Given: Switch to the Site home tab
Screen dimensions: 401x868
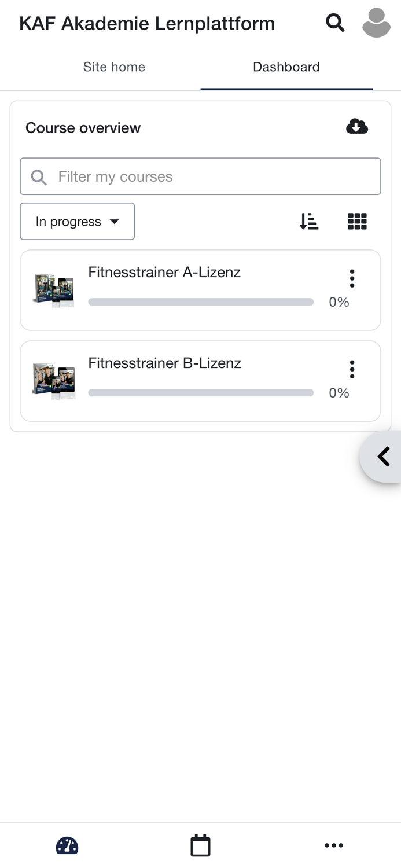Looking at the screenshot, I should point(114,67).
